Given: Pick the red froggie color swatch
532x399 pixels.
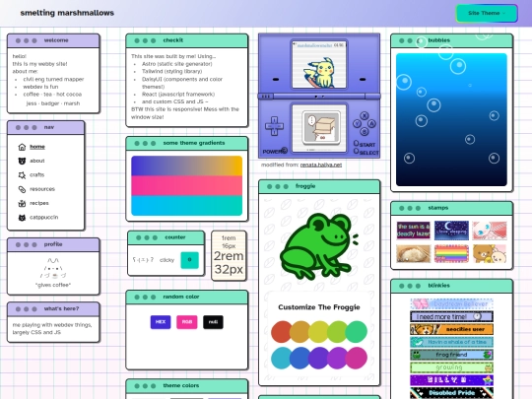Looking at the screenshot, I should coord(281,331).
